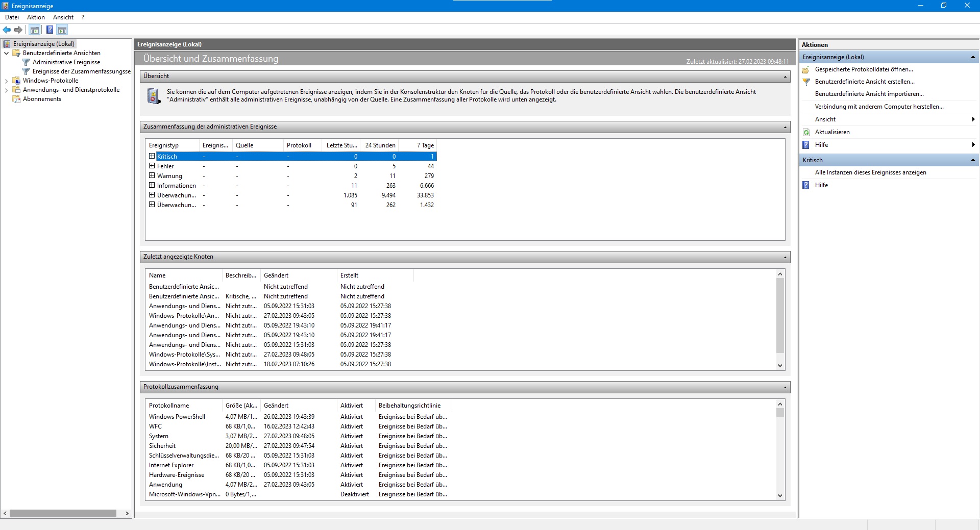Collapse the Übersicht section
The height and width of the screenshot is (530, 980).
[x=785, y=77]
